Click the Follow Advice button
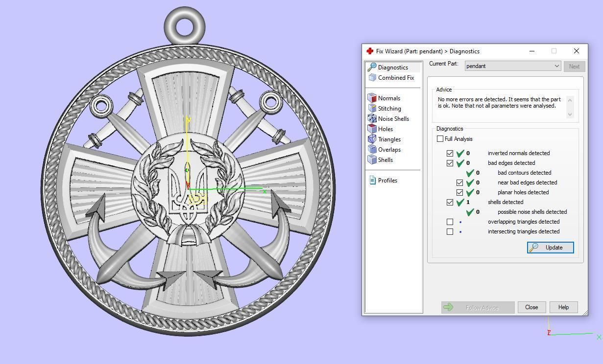Screen dimensions: 603x364 coord(478,307)
